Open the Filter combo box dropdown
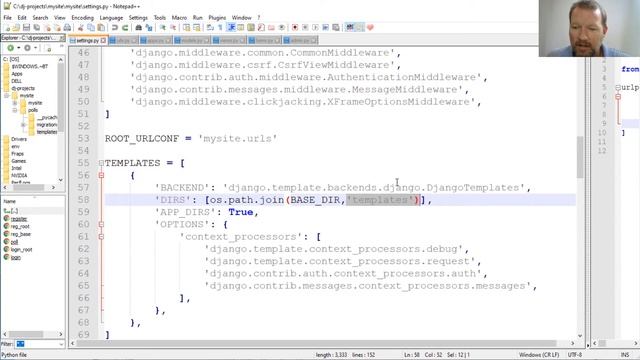The width and height of the screenshot is (640, 360). [x=61, y=344]
